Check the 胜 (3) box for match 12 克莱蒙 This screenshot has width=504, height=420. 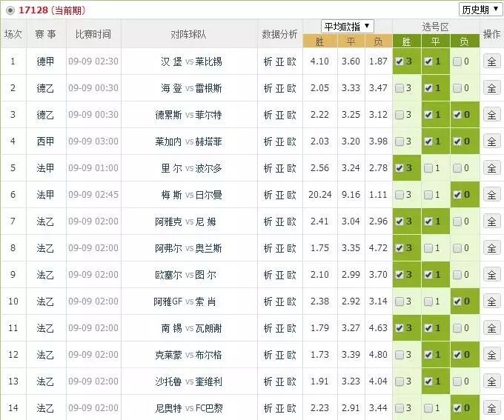point(399,355)
